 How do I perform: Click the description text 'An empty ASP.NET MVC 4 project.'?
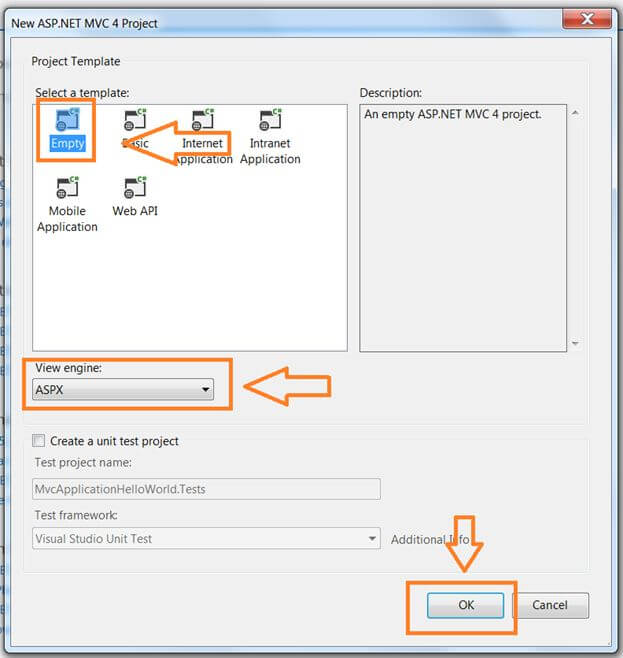click(453, 114)
